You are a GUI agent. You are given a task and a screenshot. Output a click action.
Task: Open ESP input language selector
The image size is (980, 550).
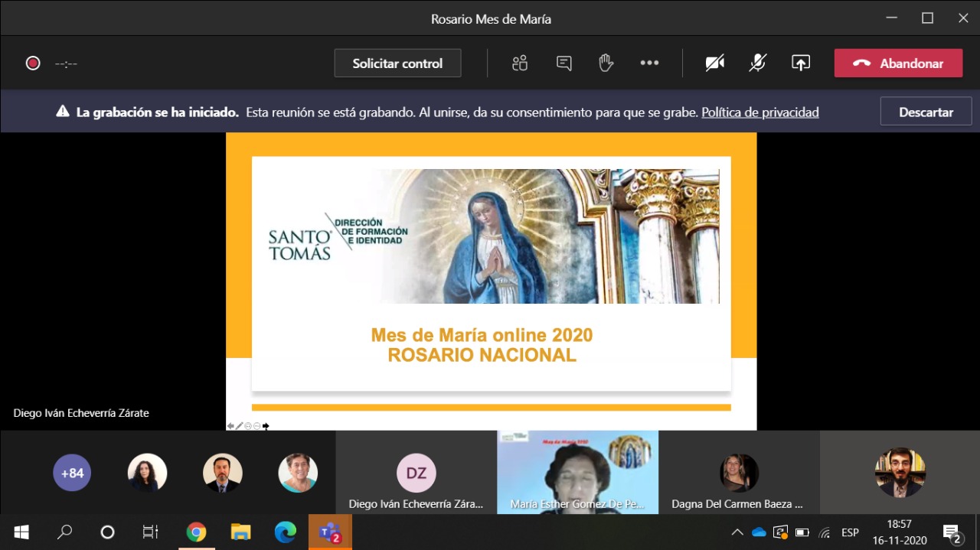(x=850, y=532)
